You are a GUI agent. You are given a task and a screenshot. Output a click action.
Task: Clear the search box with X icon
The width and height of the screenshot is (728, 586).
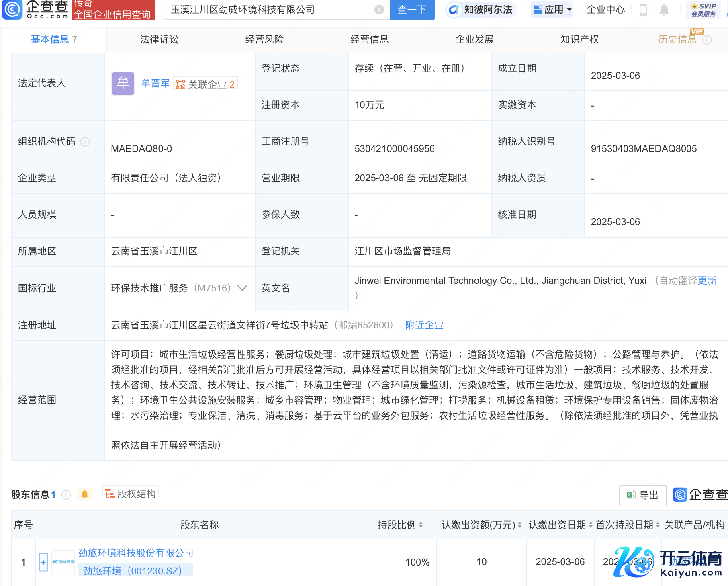coord(379,10)
